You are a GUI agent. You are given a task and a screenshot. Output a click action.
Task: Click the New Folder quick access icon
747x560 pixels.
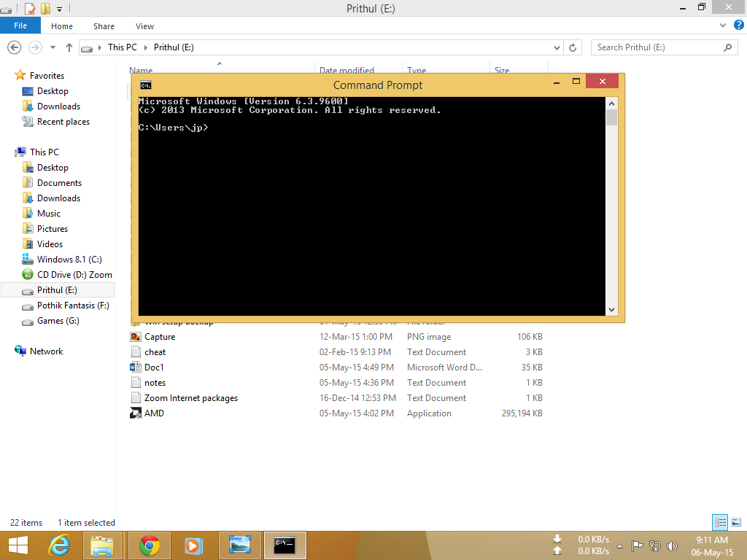[x=45, y=8]
